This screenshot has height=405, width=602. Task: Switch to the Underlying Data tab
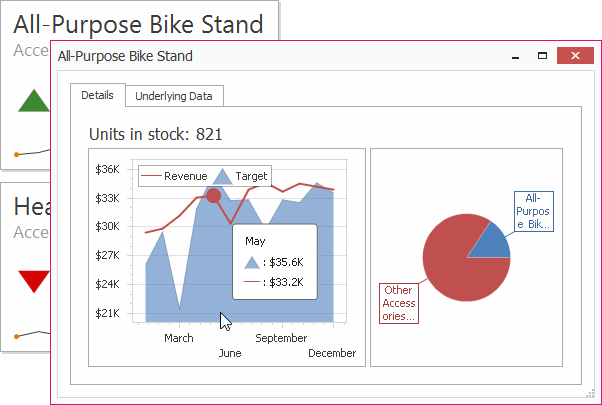(x=174, y=96)
